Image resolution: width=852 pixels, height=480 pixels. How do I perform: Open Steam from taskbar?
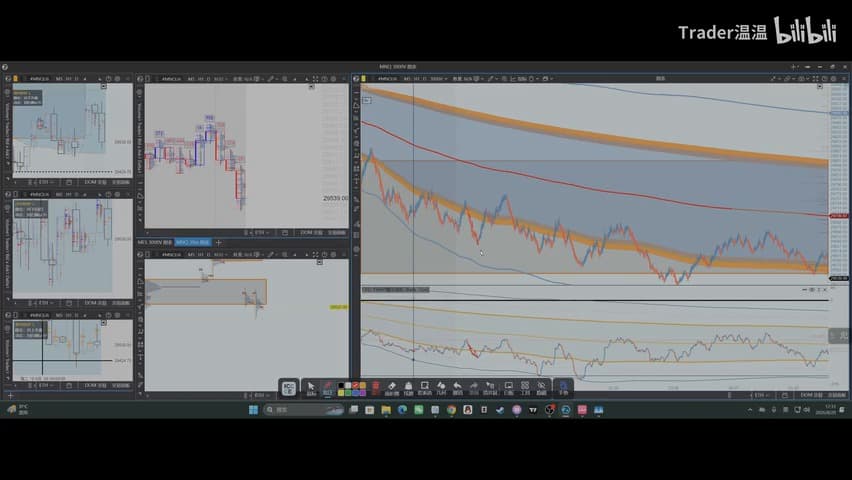pyautogui.click(x=500, y=409)
